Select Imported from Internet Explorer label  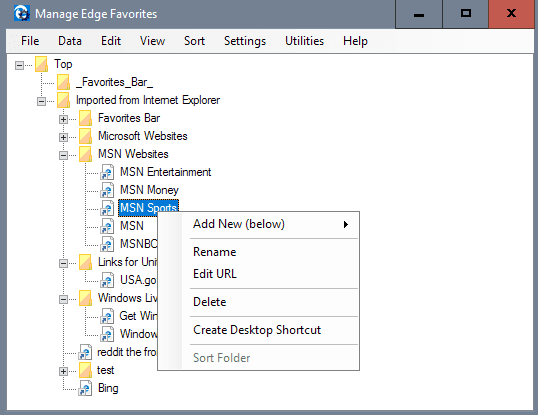click(x=148, y=100)
